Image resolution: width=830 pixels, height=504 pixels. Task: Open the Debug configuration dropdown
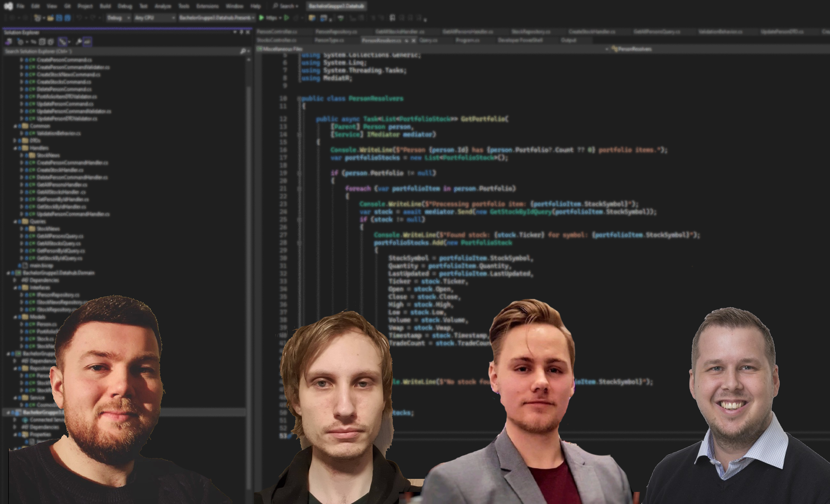(x=118, y=18)
